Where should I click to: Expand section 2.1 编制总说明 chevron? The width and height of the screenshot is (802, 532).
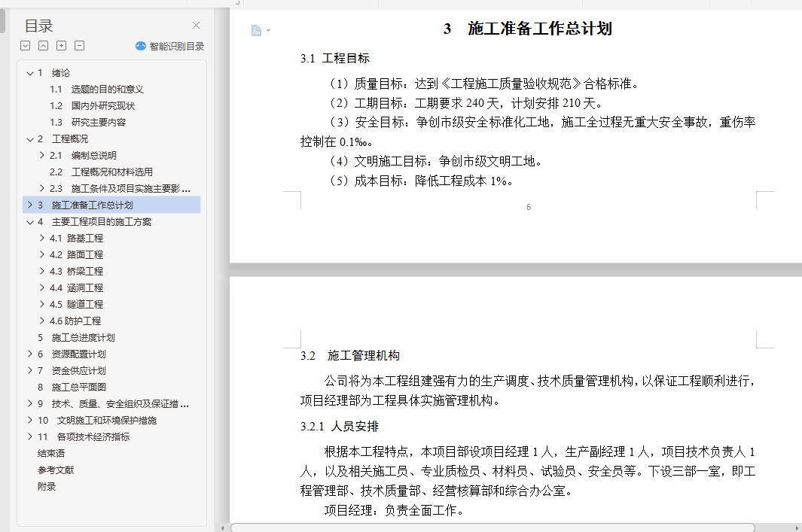click(x=42, y=155)
